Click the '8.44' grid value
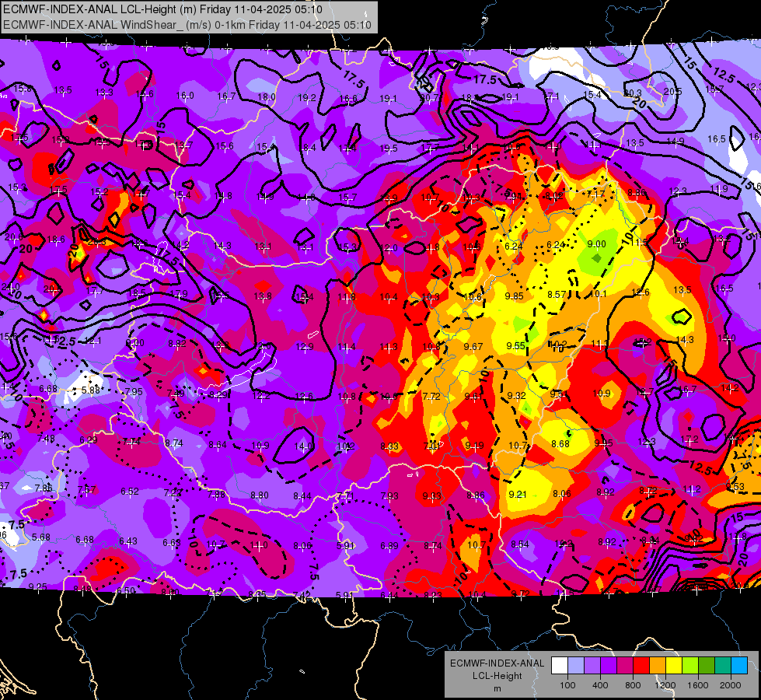The image size is (761, 700). pos(302,496)
